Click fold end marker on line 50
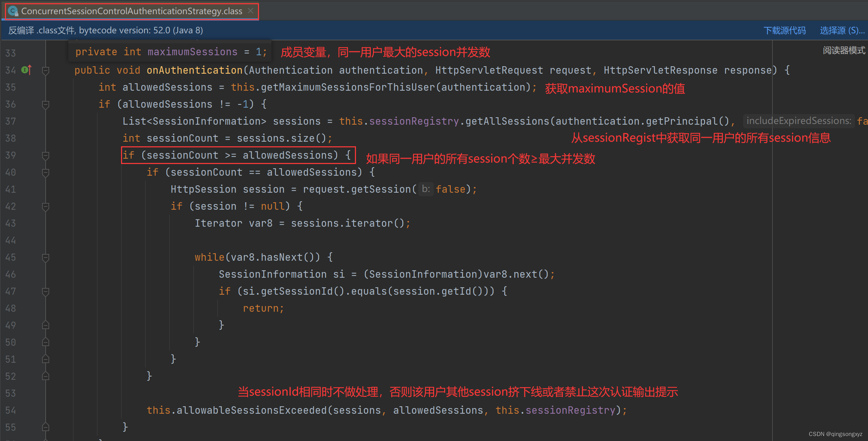The height and width of the screenshot is (441, 868). pos(46,342)
